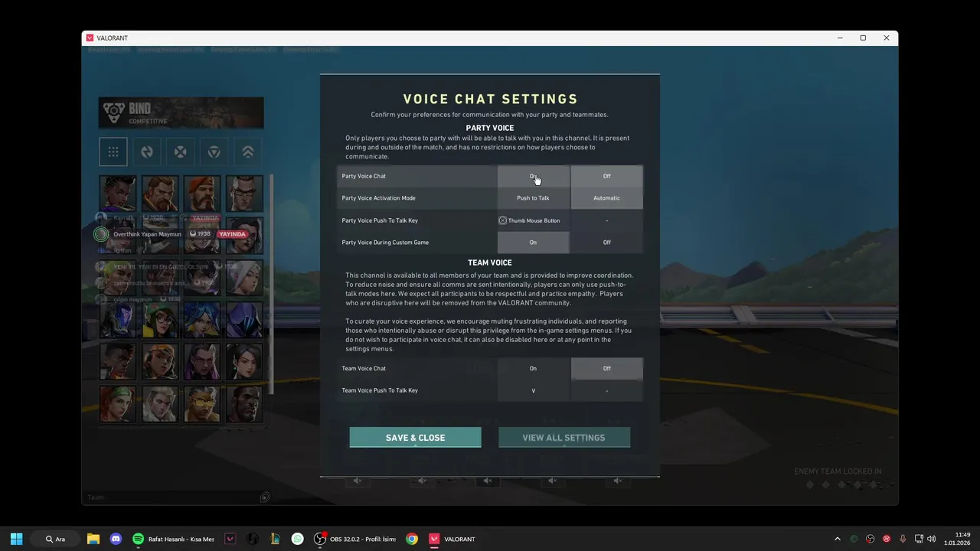This screenshot has height=551, width=980.
Task: Pick the Sova agent portrait
Action: point(160,404)
